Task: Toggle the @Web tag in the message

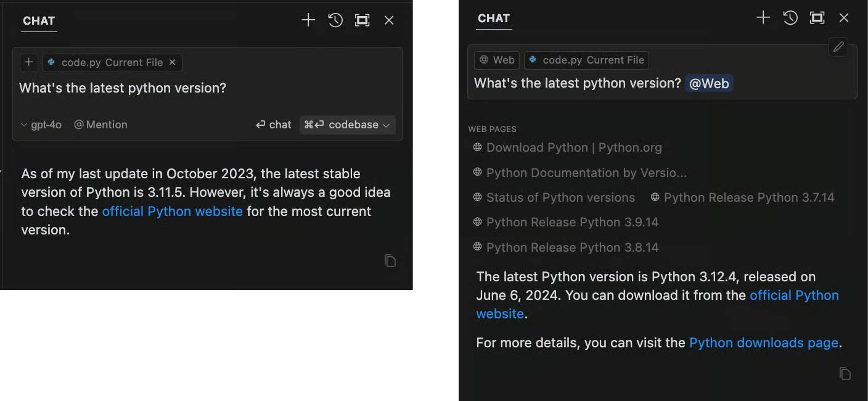Action: [x=709, y=83]
